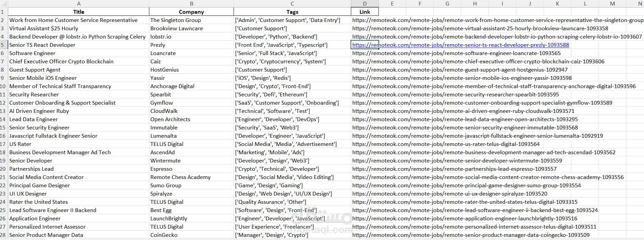This screenshot has width=644, height=240.
Task: Select column M header
Action: coord(612,3)
